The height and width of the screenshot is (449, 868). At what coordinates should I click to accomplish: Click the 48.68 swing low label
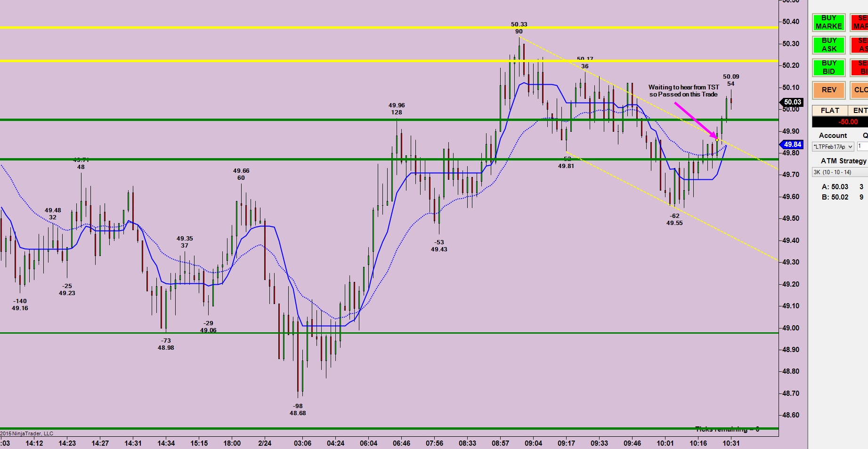[x=298, y=413]
